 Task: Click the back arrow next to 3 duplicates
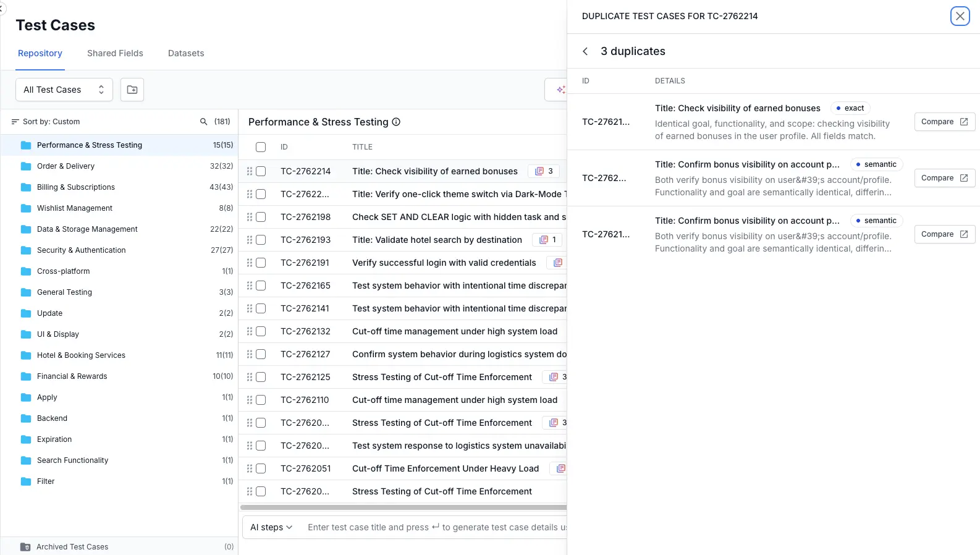585,51
